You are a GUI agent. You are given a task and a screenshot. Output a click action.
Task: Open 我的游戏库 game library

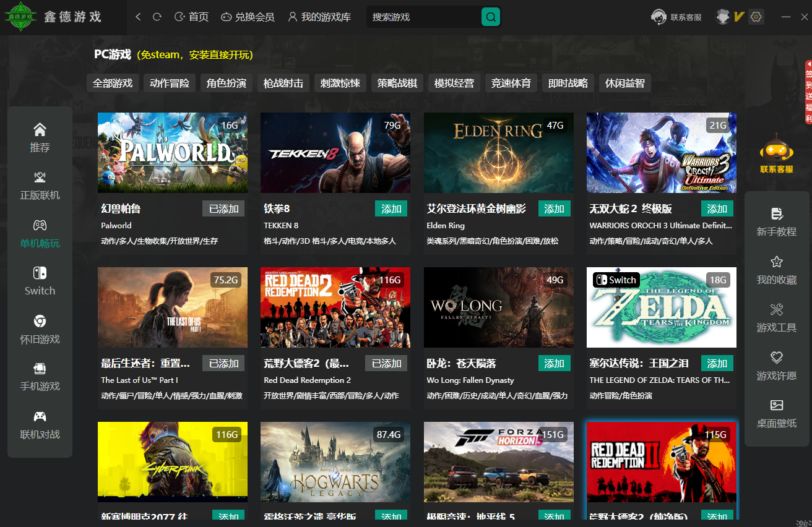pos(319,17)
